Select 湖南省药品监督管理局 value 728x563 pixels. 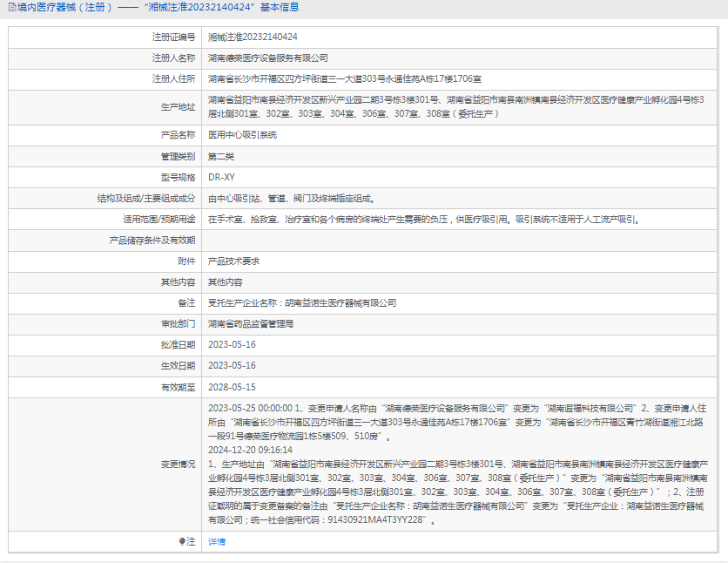coord(251,324)
